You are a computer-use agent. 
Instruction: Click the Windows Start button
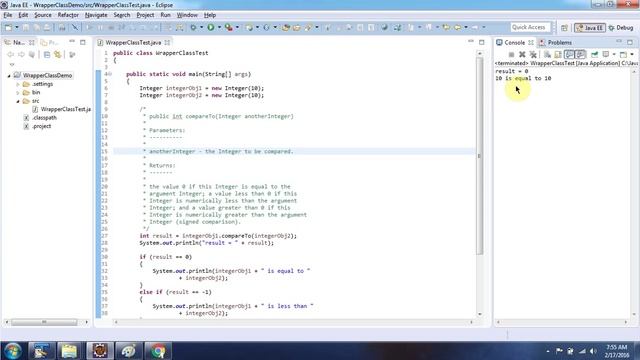pyautogui.click(x=13, y=351)
